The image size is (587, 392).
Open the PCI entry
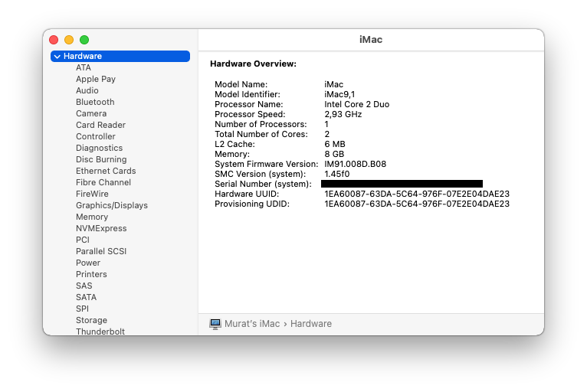[82, 240]
